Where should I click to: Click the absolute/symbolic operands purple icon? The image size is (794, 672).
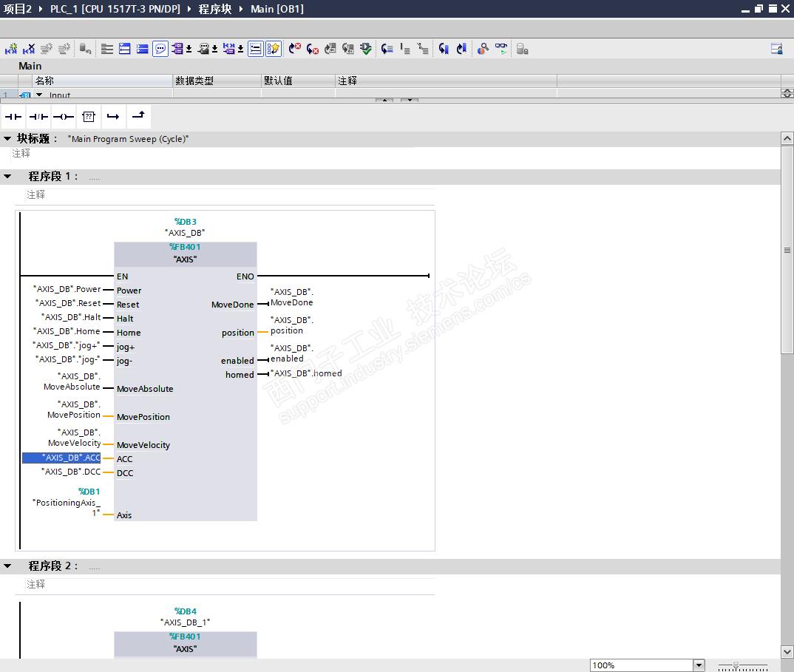coord(177,49)
